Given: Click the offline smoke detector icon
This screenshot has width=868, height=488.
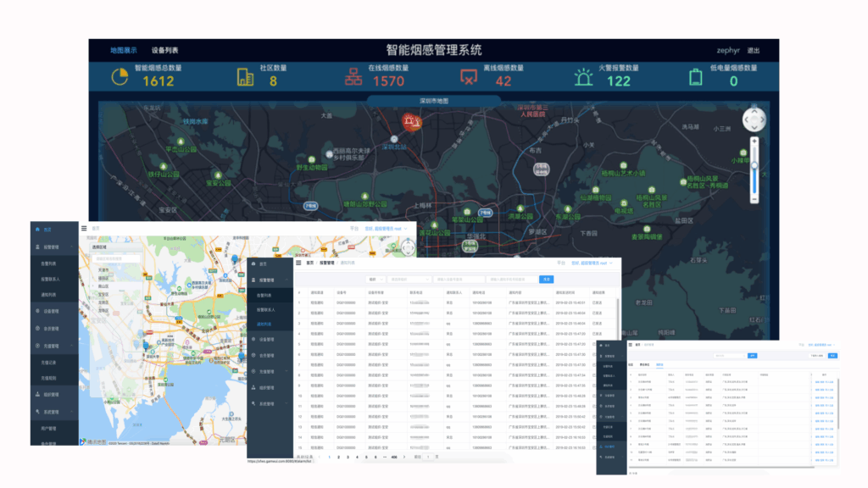Looking at the screenshot, I should point(469,77).
